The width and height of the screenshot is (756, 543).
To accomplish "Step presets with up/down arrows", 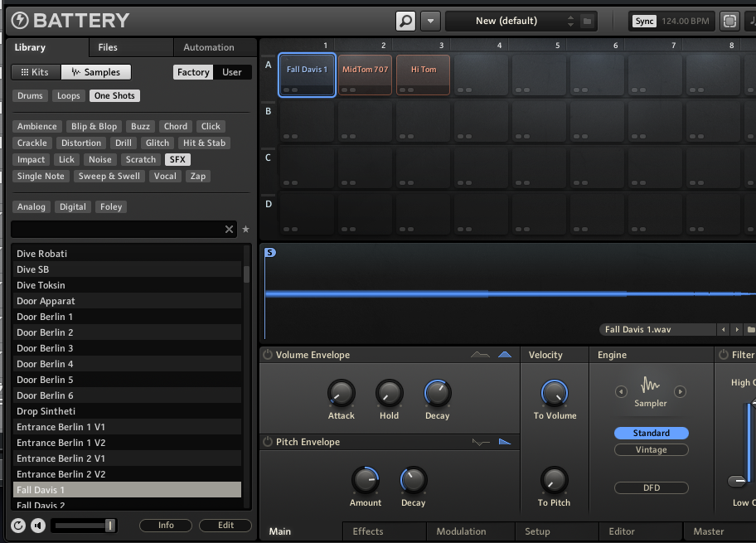I will pyautogui.click(x=570, y=21).
